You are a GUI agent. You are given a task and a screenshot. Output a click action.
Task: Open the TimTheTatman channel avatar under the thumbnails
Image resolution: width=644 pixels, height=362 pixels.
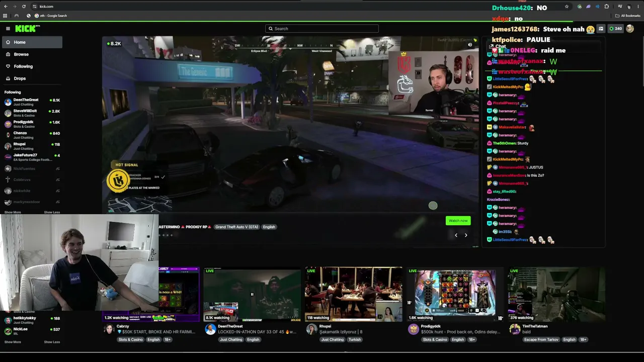515,329
